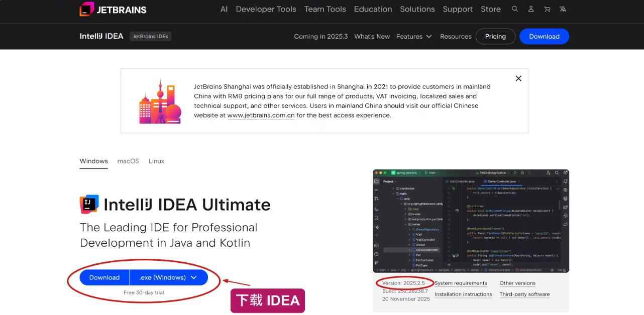The image size is (644, 315).
Task: Click the blue Download button below title
Action: pyautogui.click(x=104, y=277)
